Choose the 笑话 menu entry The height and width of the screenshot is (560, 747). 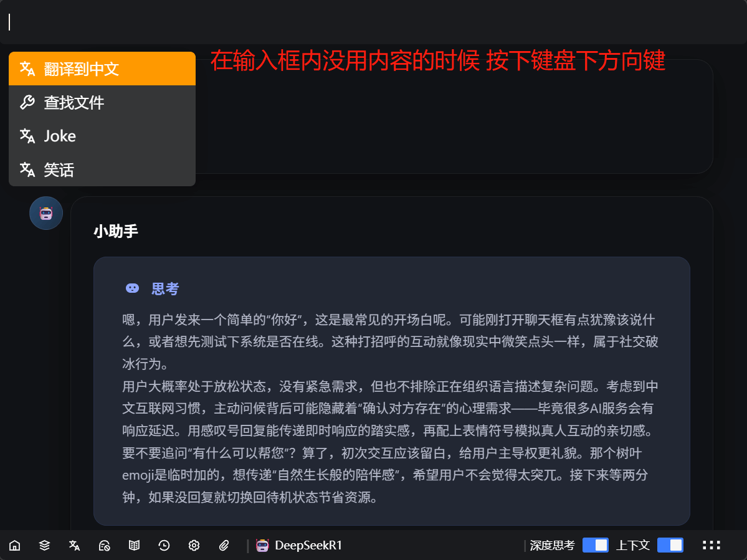pyautogui.click(x=102, y=169)
